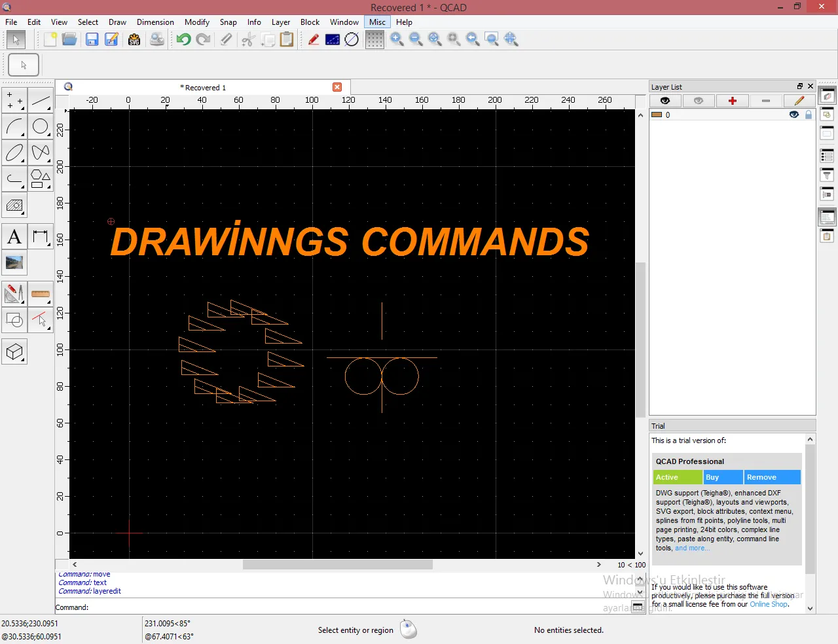The image size is (838, 644).
Task: Toggle the Layer List panel icon
Action: pyautogui.click(x=828, y=96)
